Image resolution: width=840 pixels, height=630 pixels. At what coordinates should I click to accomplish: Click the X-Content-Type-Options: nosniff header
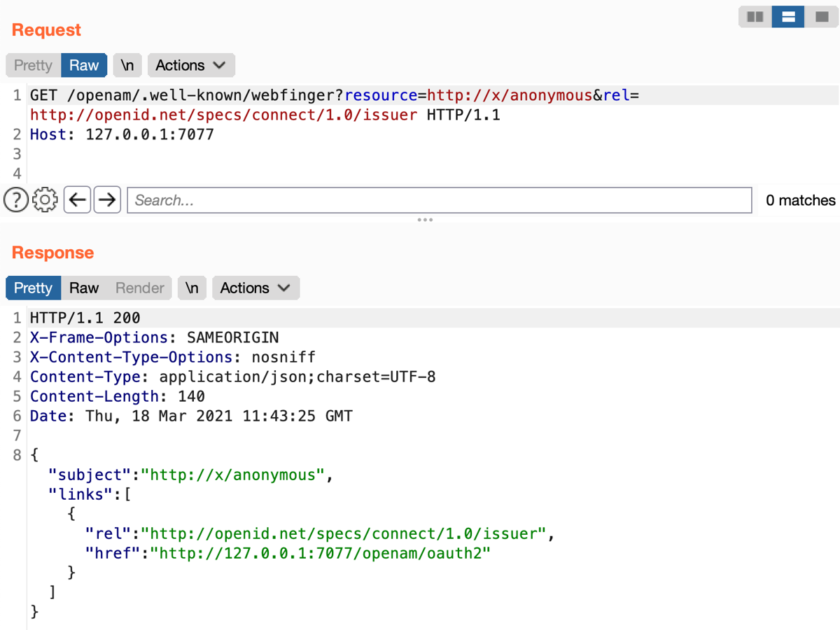tap(173, 357)
